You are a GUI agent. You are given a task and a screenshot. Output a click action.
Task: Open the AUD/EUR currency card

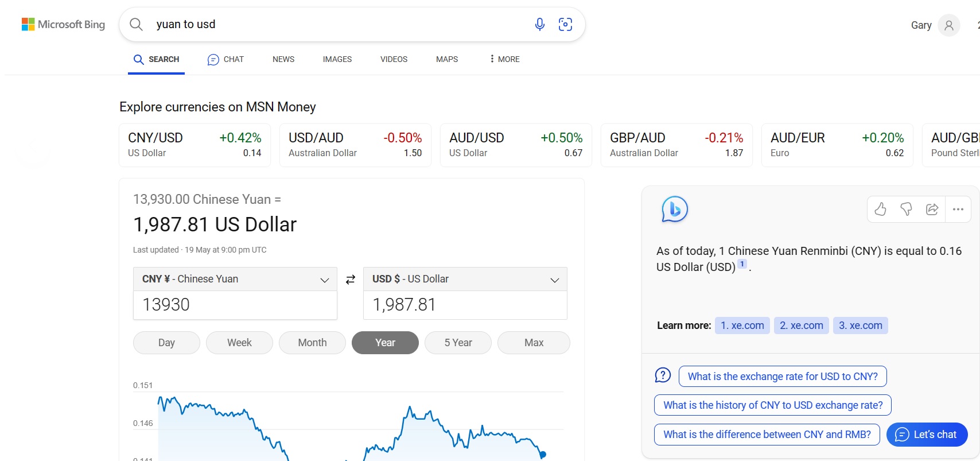[x=837, y=145]
